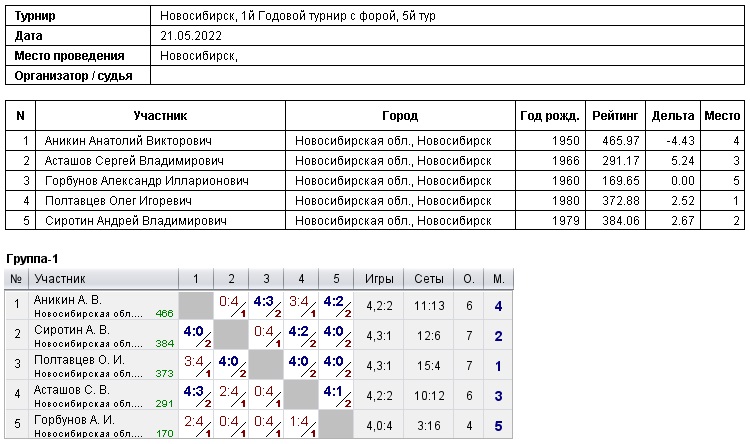
Task: Click the Игры column header in group table
Action: (380, 278)
